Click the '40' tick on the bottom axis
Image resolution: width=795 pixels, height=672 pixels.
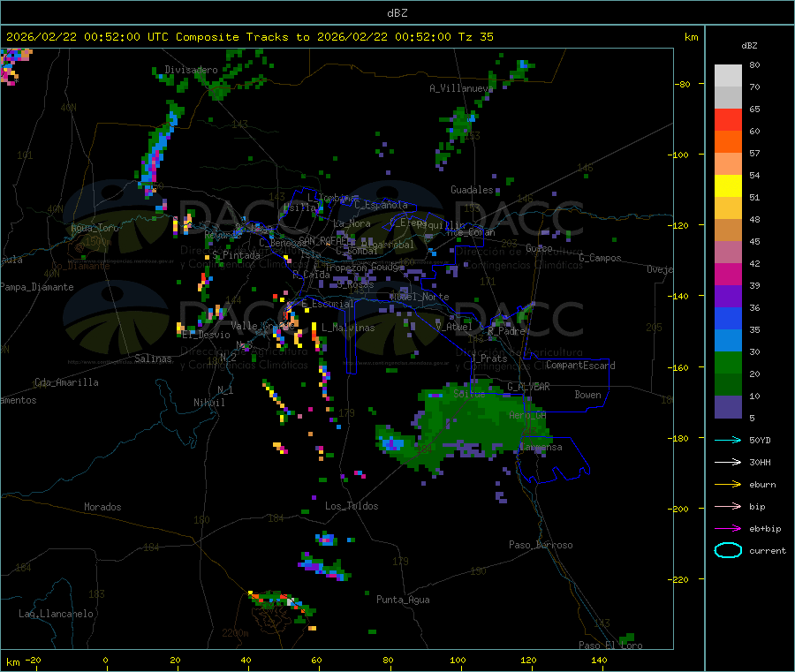[246, 660]
